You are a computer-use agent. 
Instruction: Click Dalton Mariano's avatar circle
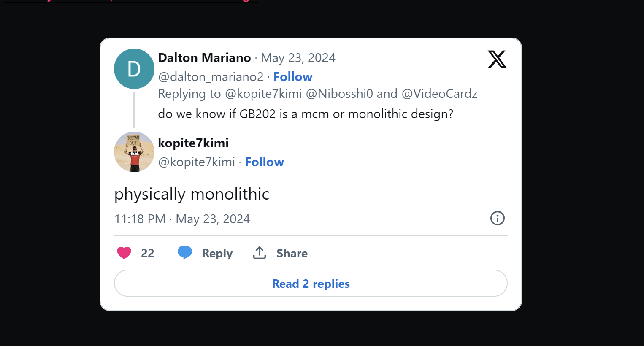pos(134,69)
